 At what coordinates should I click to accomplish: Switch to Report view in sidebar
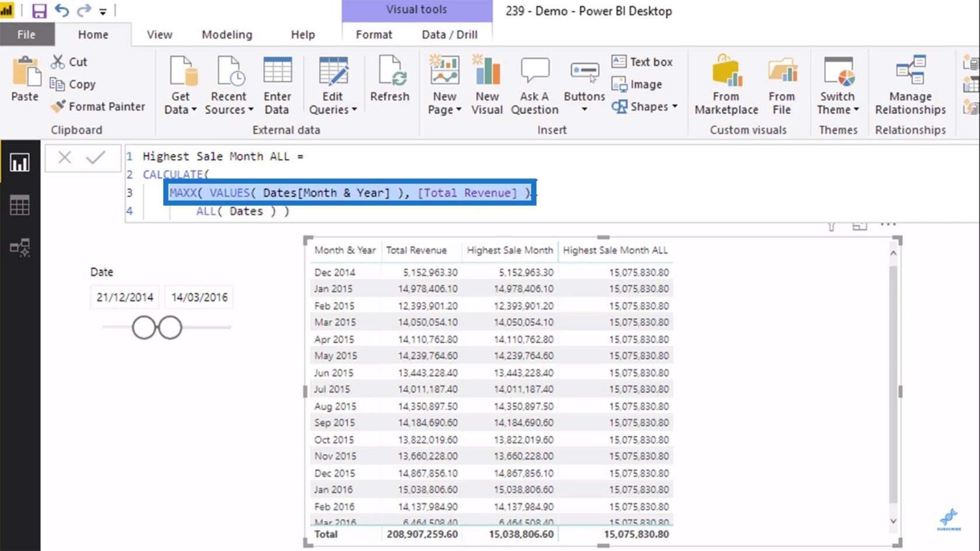click(20, 163)
